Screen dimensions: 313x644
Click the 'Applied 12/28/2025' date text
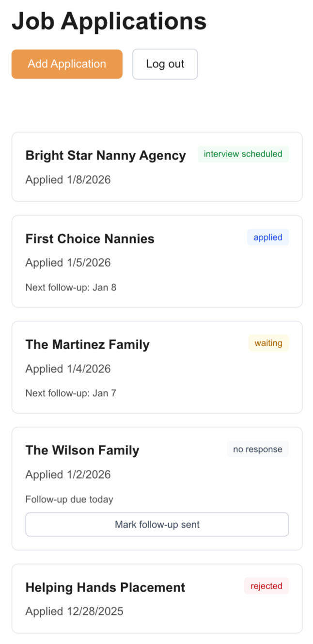[74, 611]
